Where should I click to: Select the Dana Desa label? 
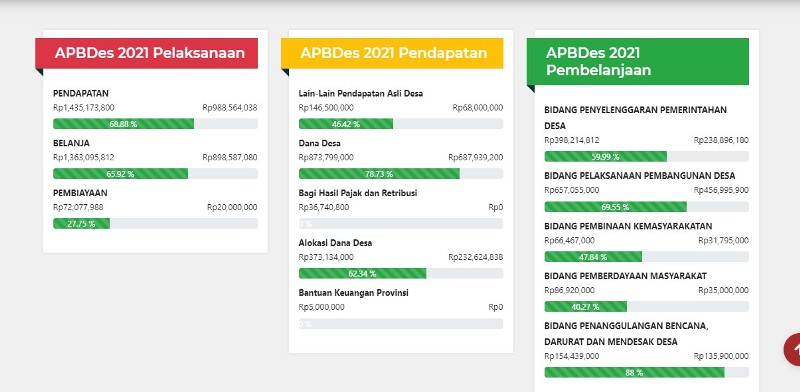(x=319, y=143)
